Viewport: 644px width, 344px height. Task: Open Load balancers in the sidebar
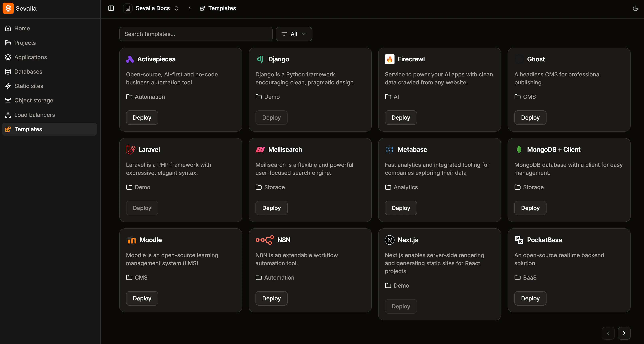tap(49, 115)
